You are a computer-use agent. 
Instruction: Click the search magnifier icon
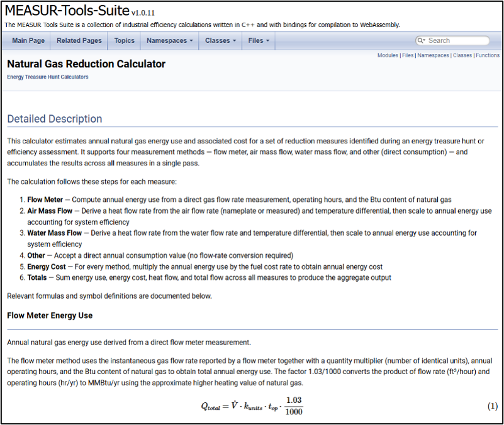(421, 40)
